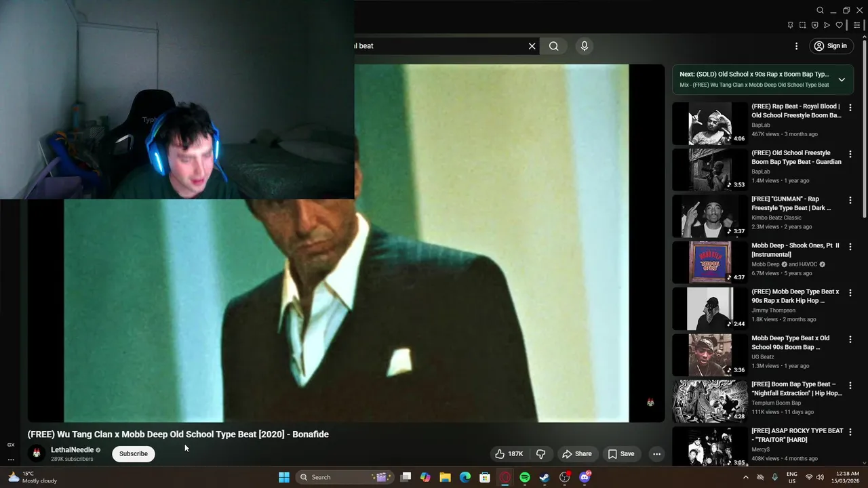
Task: Click the YouTube search input field
Action: click(x=439, y=46)
